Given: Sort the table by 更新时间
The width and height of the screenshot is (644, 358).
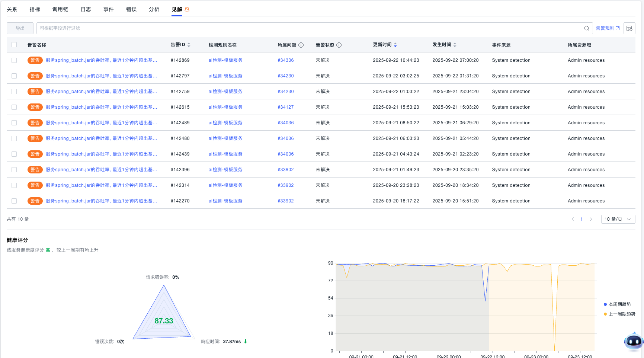Looking at the screenshot, I should [x=395, y=45].
